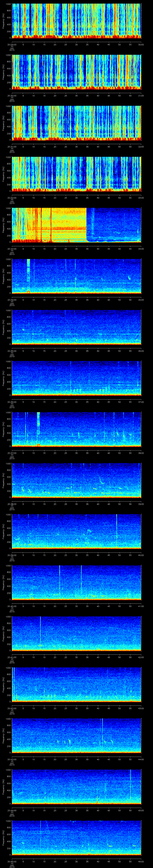The image size is (153, 868).
Task: Select the spectrogram panel starting at 20:42:00
Action: click(x=76, y=685)
